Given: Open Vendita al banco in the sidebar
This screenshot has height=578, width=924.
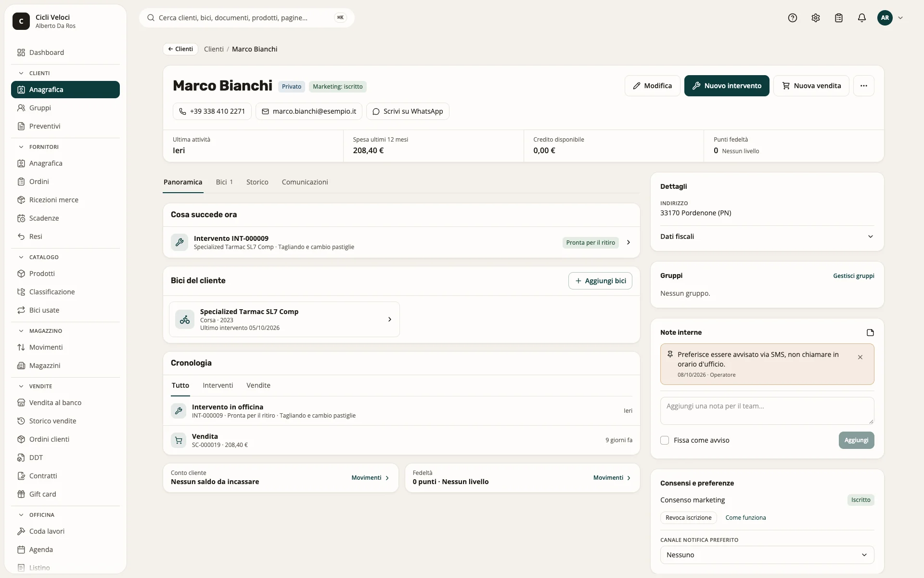Looking at the screenshot, I should pyautogui.click(x=65, y=403).
